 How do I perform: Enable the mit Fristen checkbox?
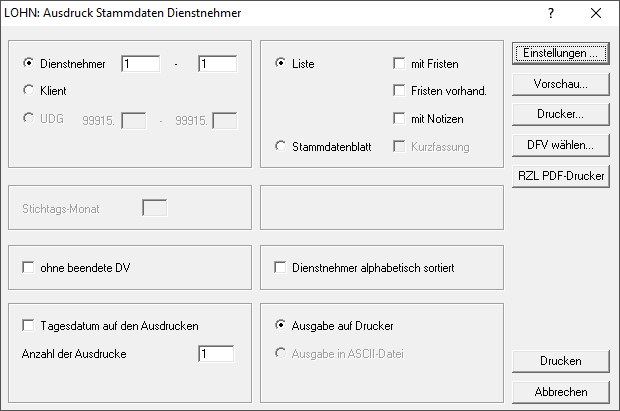400,64
